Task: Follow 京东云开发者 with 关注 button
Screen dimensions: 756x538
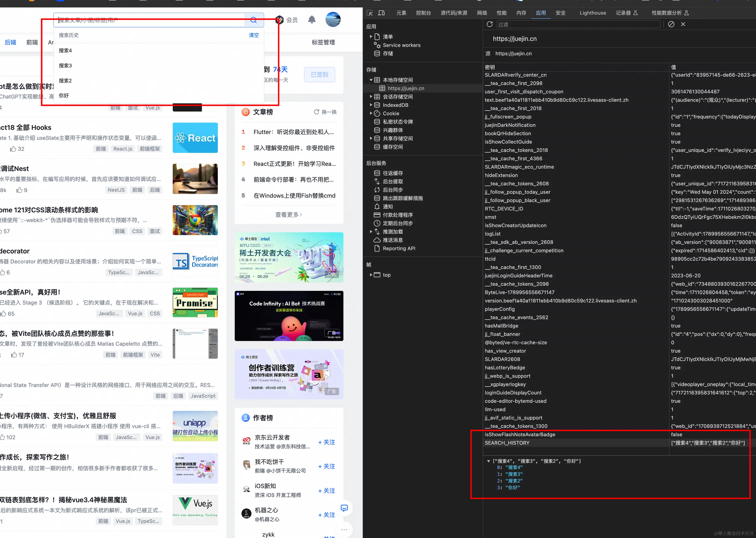Action: [326, 442]
